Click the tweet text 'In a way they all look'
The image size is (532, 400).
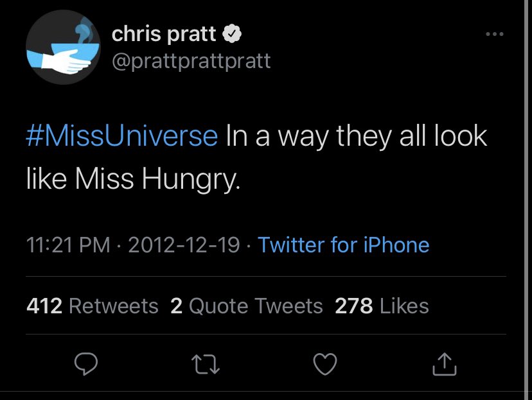(356, 137)
